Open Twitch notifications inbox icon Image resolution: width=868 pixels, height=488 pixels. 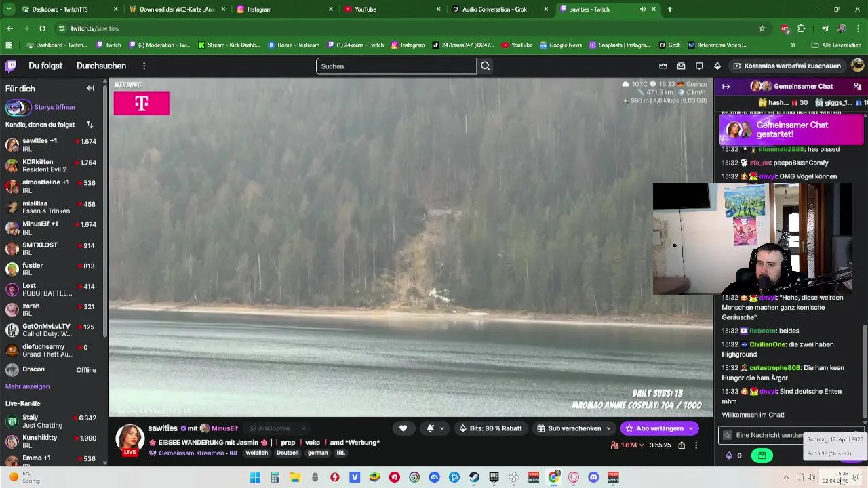pos(681,66)
